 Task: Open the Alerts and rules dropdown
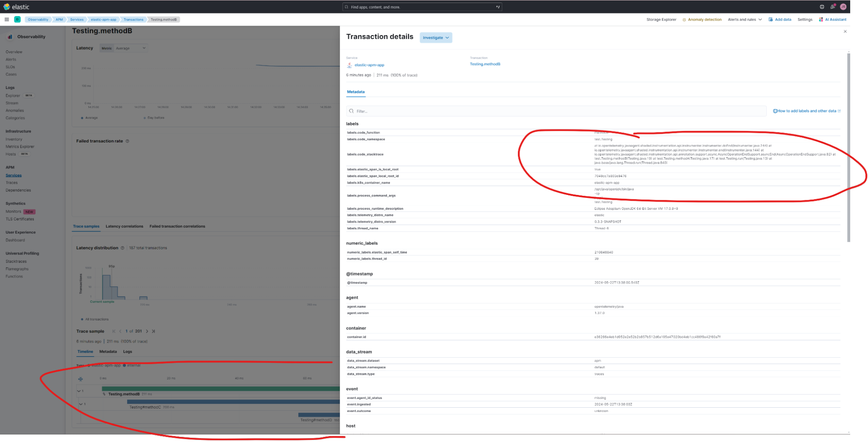[x=744, y=20]
